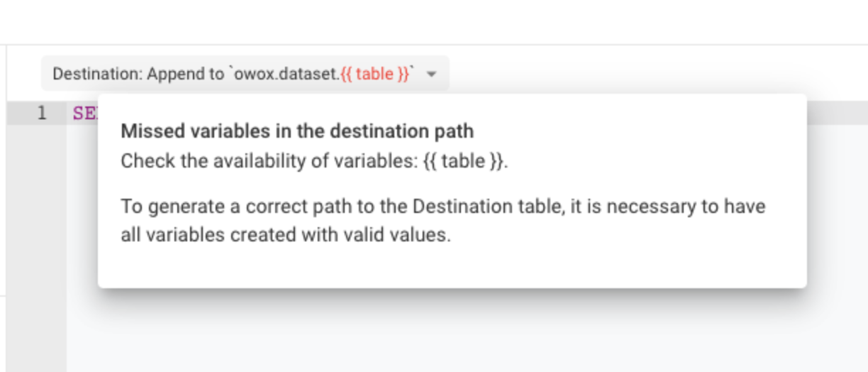The height and width of the screenshot is (372, 868).
Task: Click {{ table }} inside the tooltip message
Action: point(464,161)
